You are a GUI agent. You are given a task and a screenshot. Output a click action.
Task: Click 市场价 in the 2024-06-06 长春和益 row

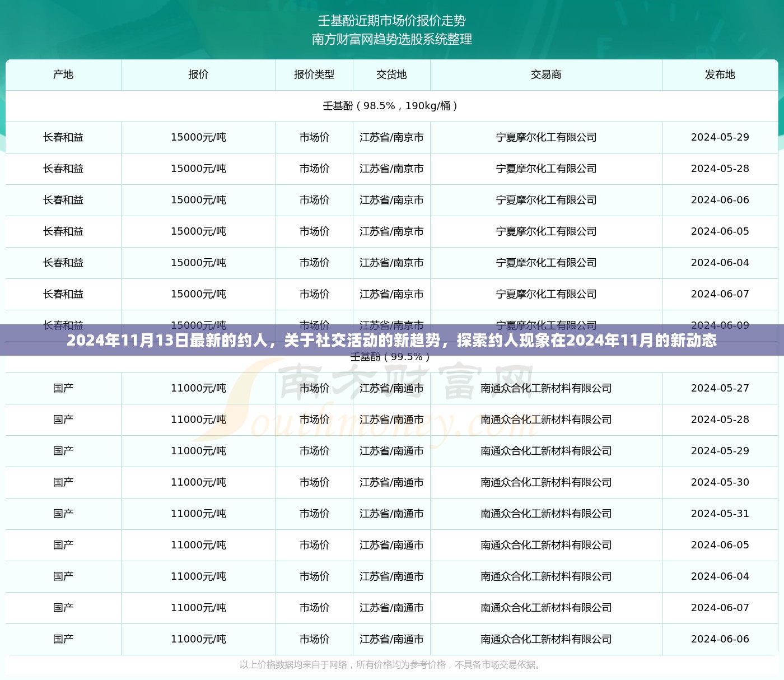(314, 200)
